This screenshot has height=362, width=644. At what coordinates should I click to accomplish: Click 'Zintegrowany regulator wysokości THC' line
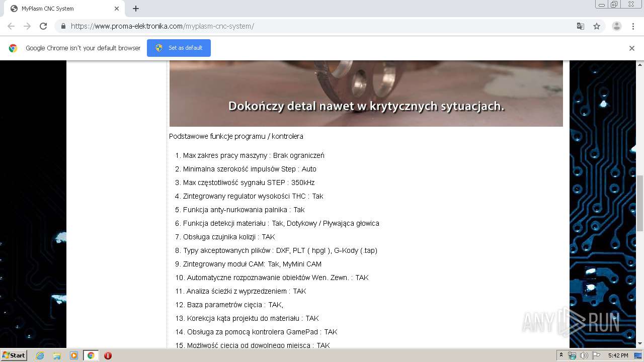253,196
